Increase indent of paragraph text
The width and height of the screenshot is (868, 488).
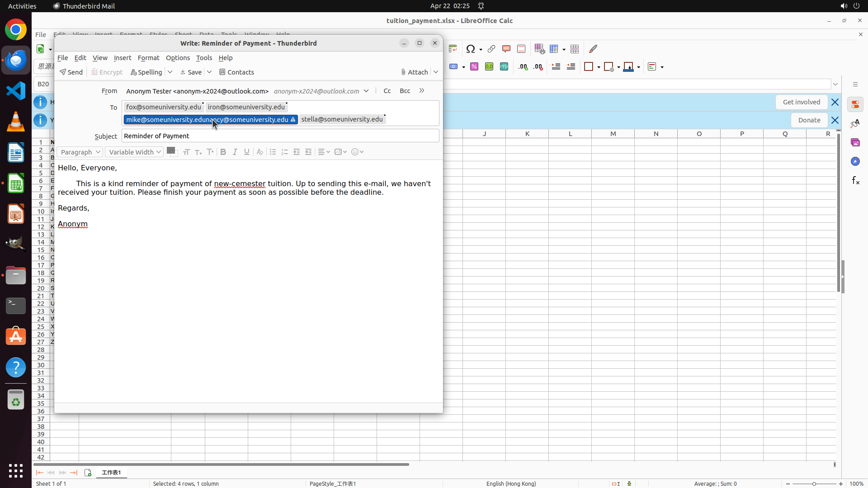coord(308,152)
